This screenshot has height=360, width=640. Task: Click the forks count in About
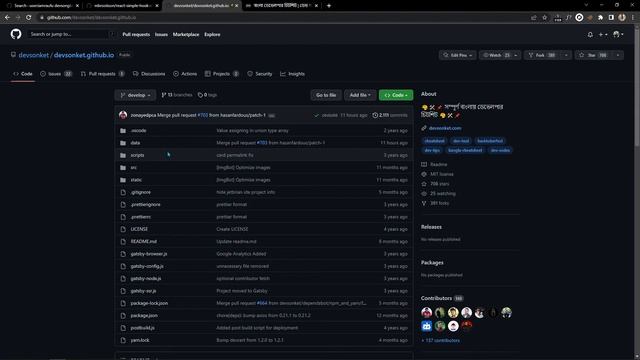(435, 203)
